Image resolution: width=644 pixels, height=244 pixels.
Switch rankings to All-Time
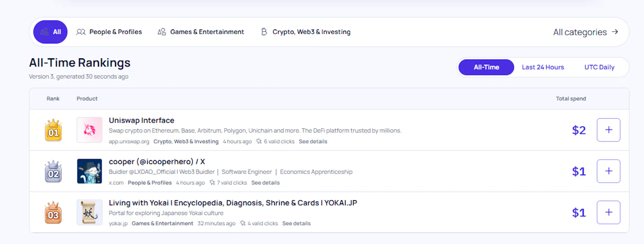pos(486,67)
